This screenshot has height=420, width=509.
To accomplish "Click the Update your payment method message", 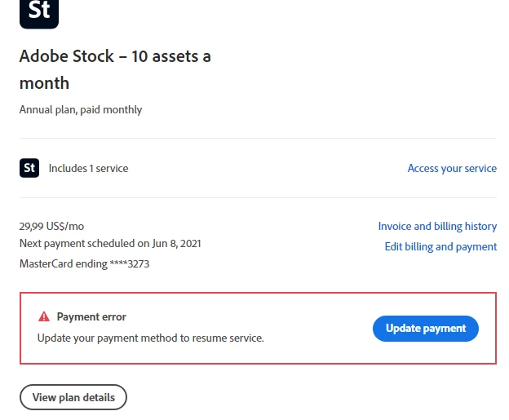I will [151, 338].
